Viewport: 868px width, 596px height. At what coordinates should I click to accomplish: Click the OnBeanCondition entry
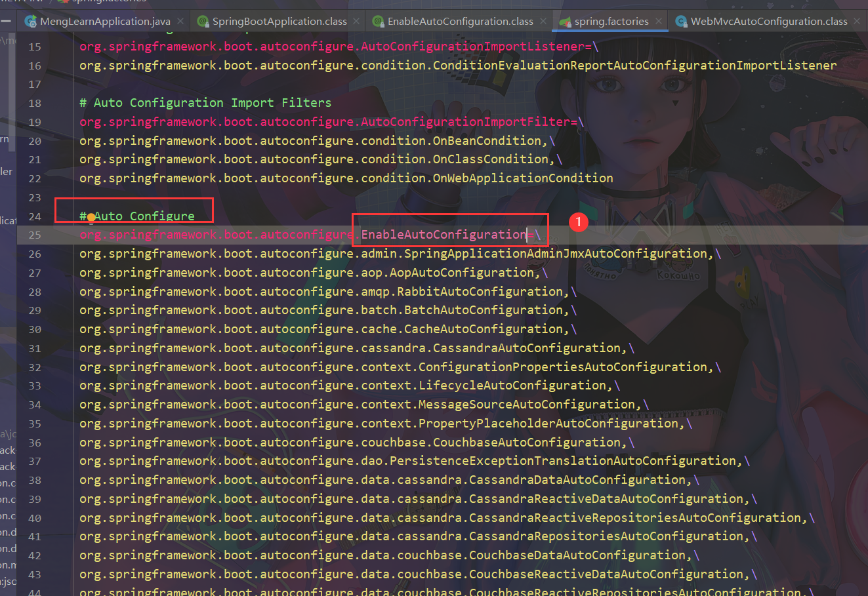point(487,141)
